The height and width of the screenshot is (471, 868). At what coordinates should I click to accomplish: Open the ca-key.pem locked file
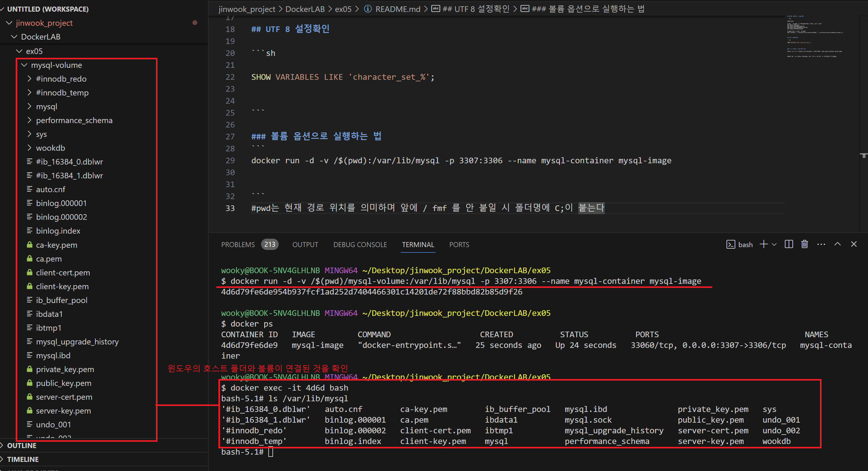click(x=56, y=245)
